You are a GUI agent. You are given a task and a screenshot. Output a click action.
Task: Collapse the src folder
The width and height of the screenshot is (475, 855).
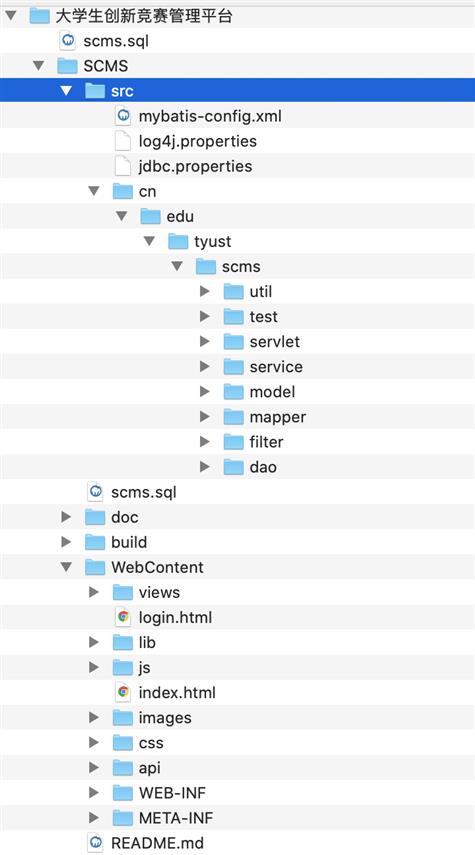click(66, 91)
